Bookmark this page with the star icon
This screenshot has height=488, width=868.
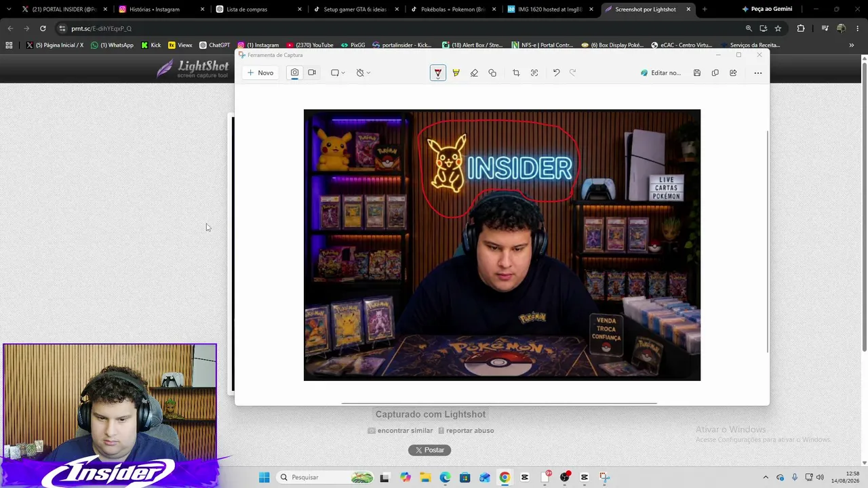(x=778, y=28)
